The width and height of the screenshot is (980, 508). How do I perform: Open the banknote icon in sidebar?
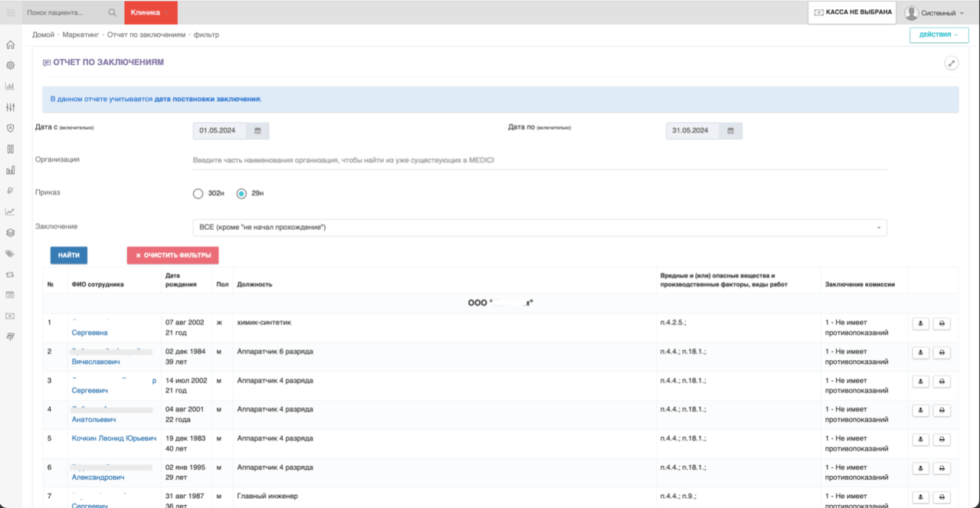tap(10, 316)
